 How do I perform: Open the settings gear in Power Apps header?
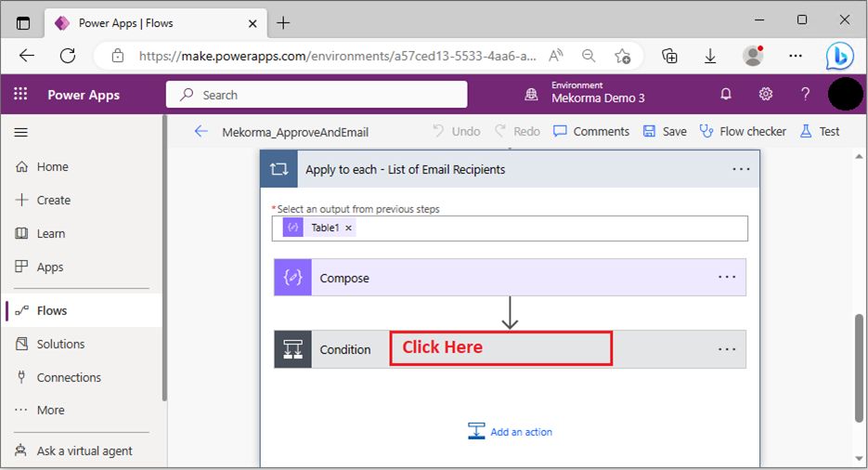[x=766, y=94]
